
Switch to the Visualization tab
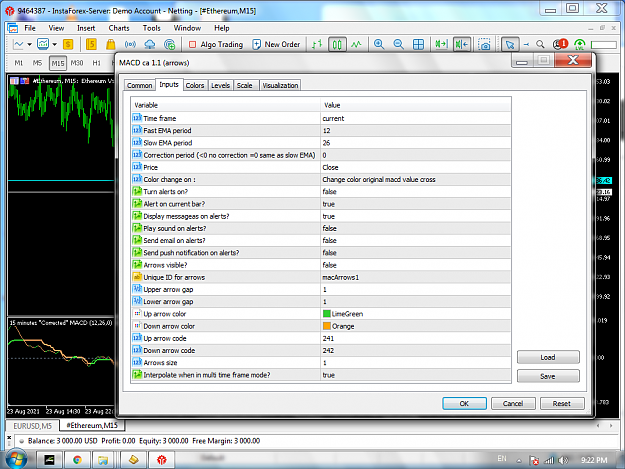coord(280,85)
